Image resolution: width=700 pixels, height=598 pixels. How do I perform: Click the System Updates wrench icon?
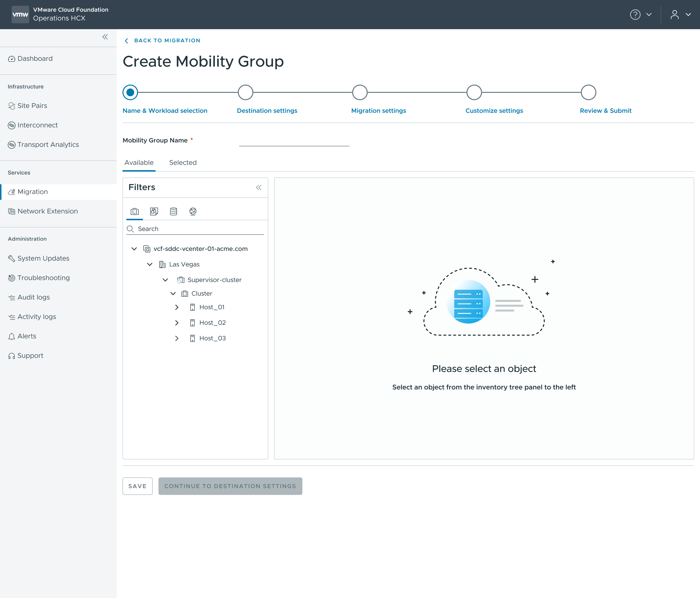pos(11,258)
